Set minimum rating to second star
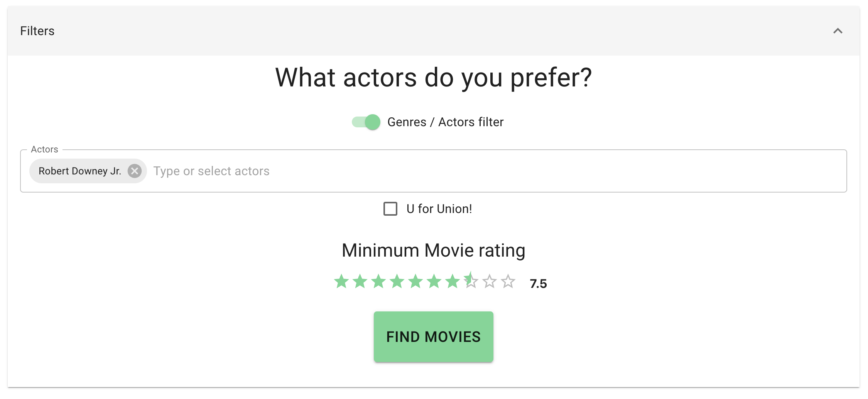This screenshot has height=399, width=868. pos(360,281)
